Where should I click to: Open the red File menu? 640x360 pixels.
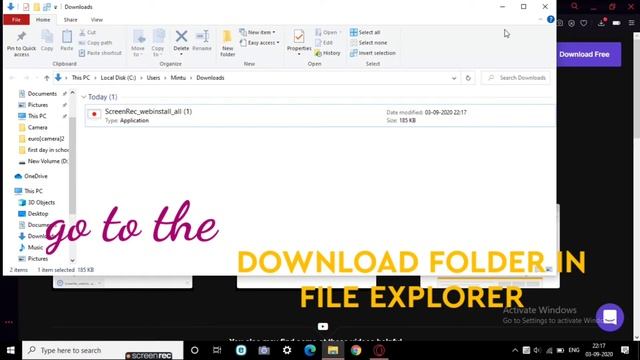pyautogui.click(x=16, y=20)
